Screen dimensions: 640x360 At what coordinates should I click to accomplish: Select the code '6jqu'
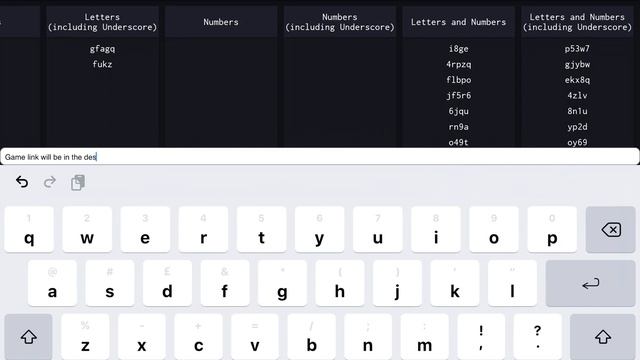[458, 111]
